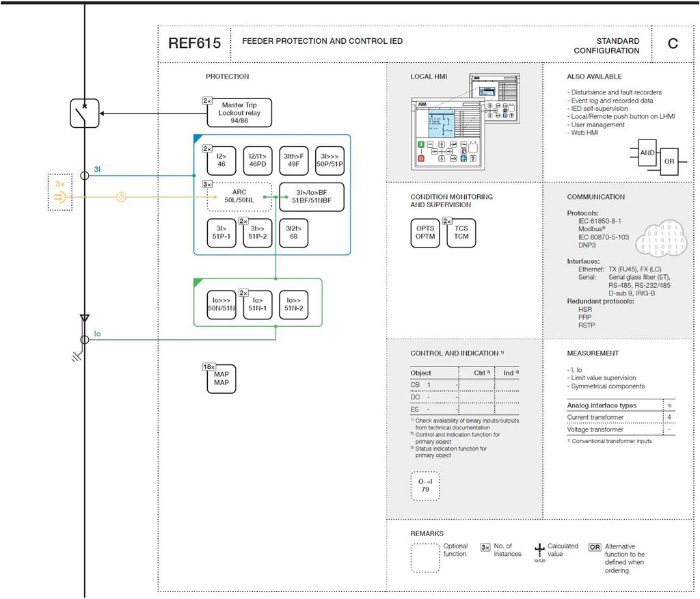
Task: Open the front LHMI device panel illustration
Action: pyautogui.click(x=448, y=134)
